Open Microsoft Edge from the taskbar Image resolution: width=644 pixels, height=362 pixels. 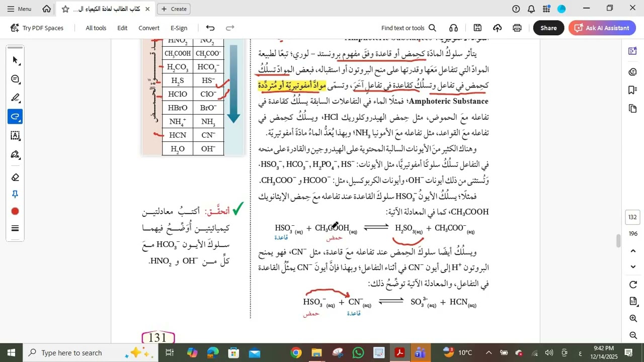tap(213, 352)
